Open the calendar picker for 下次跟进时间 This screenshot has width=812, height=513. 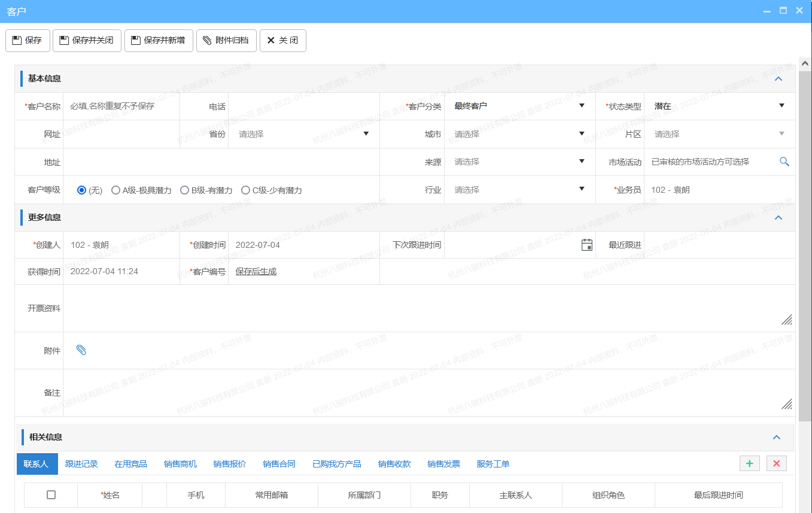point(586,245)
